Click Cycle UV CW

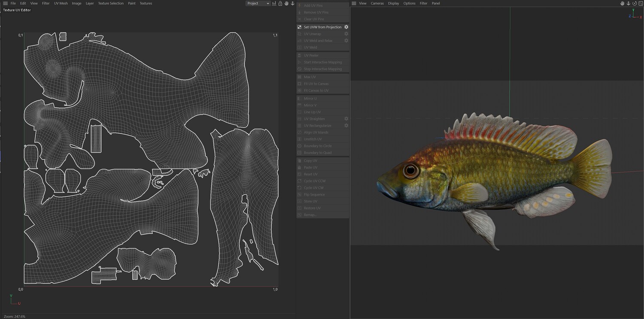click(x=323, y=188)
